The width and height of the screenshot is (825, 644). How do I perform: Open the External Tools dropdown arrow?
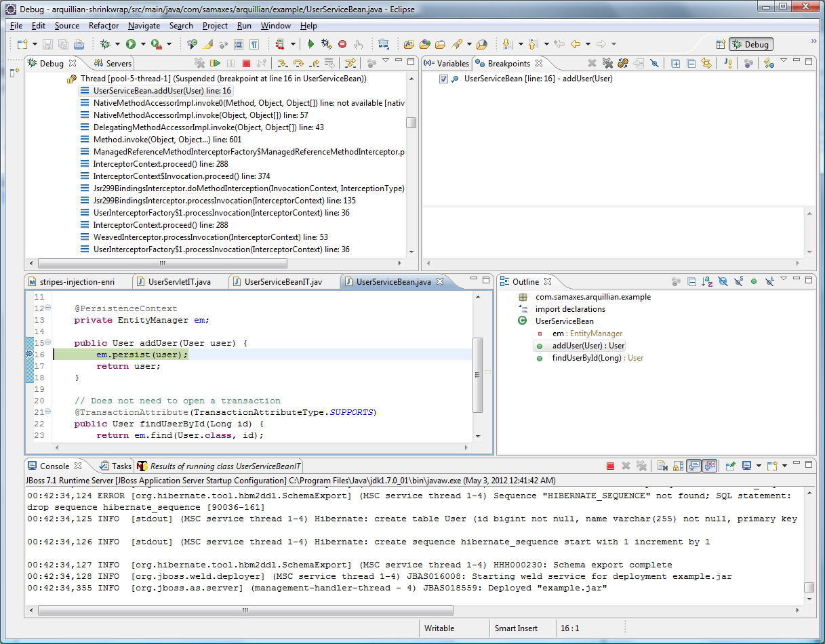(169, 44)
